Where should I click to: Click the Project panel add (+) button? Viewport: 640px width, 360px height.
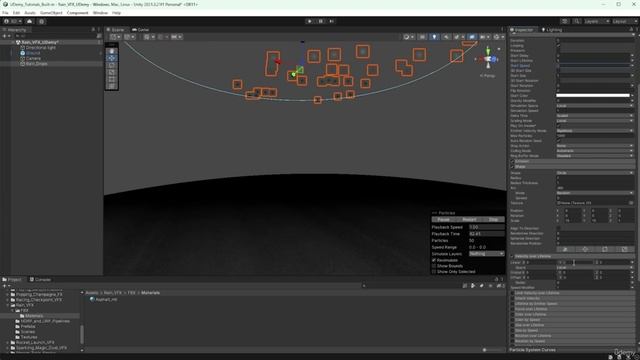[x=4, y=286]
